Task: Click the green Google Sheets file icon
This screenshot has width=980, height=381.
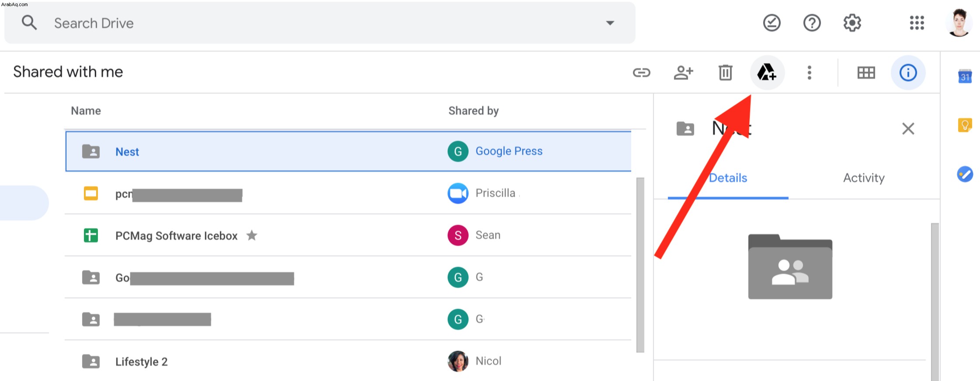Action: pyautogui.click(x=91, y=235)
